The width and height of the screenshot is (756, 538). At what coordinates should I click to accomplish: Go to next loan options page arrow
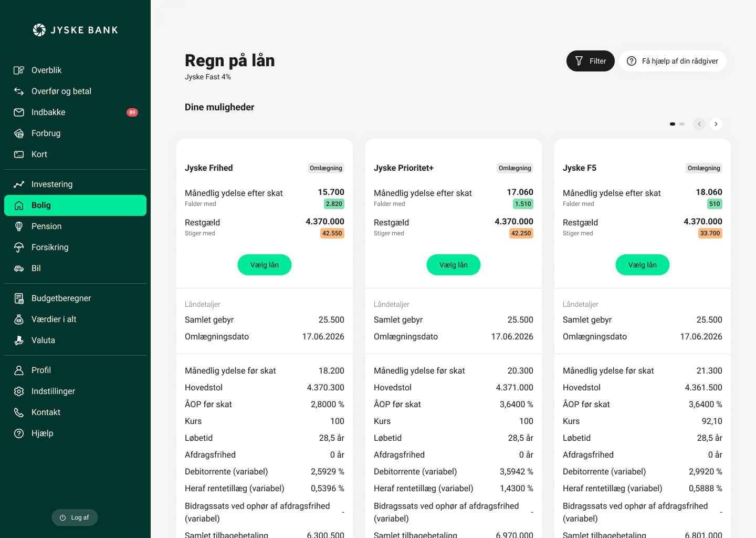coord(716,124)
